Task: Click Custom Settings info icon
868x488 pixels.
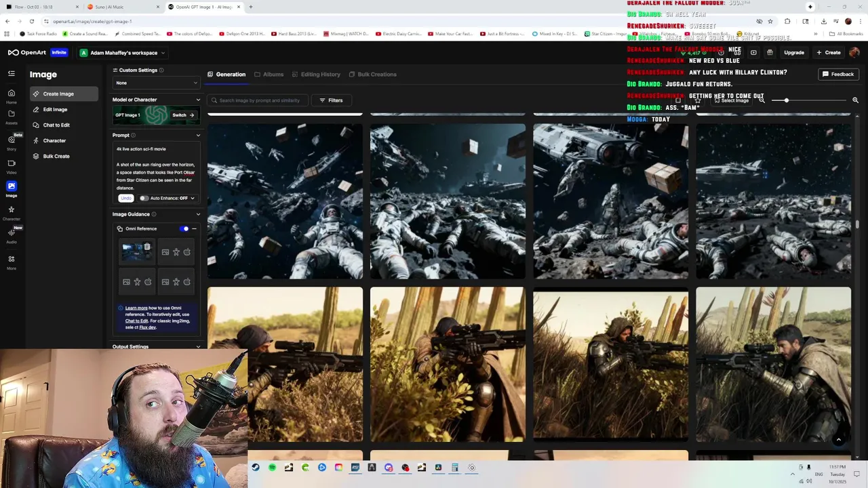Action: coord(161,70)
